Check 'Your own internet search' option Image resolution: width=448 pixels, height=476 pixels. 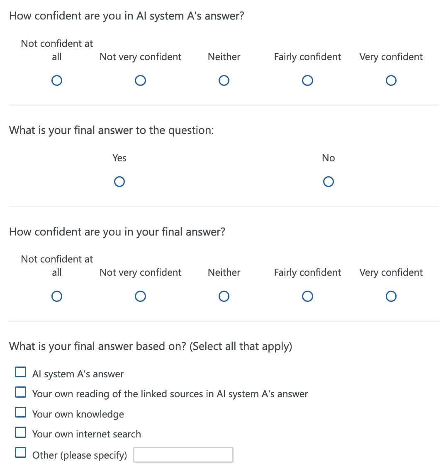pos(20,432)
